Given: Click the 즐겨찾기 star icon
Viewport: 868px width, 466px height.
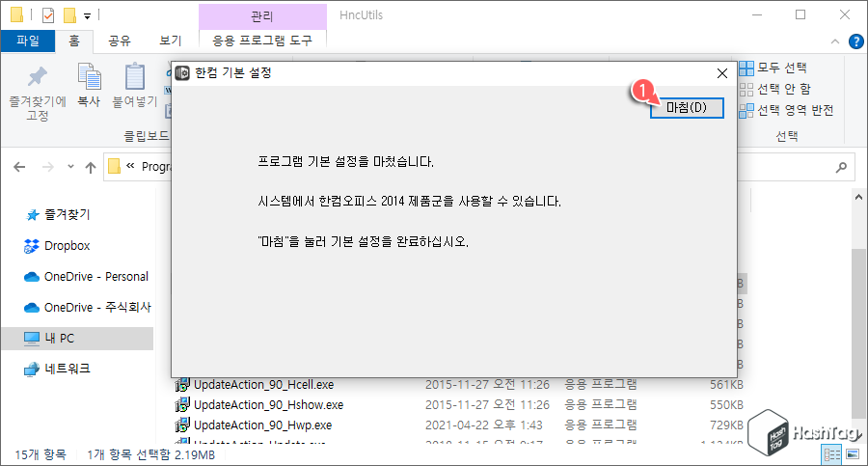Looking at the screenshot, I should pos(32,215).
